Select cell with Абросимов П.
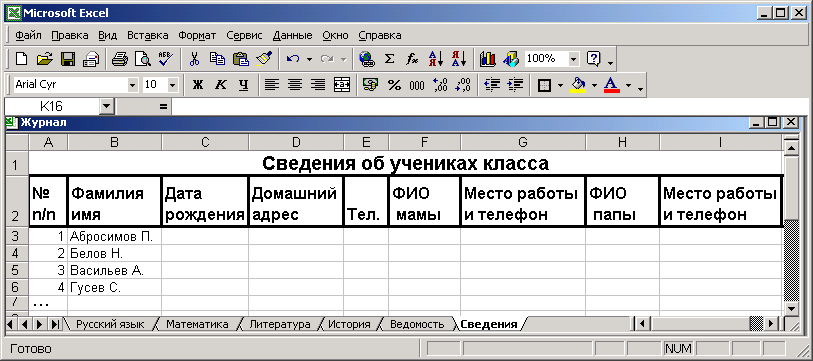This screenshot has height=361, width=813. click(x=115, y=236)
